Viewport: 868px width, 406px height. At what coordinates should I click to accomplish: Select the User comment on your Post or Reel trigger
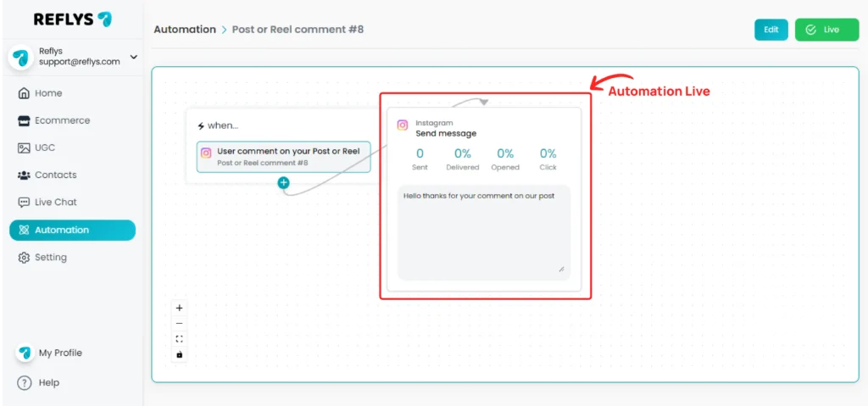(x=283, y=157)
